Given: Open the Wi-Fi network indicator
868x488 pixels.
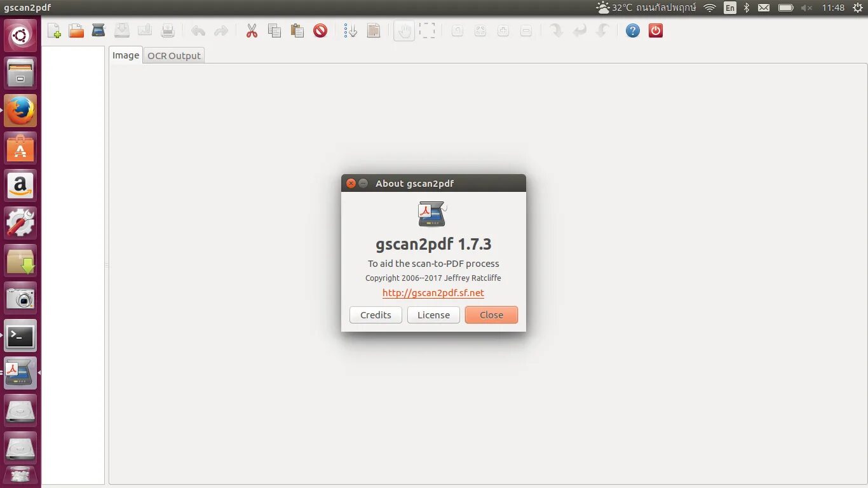Looking at the screenshot, I should 710,8.
